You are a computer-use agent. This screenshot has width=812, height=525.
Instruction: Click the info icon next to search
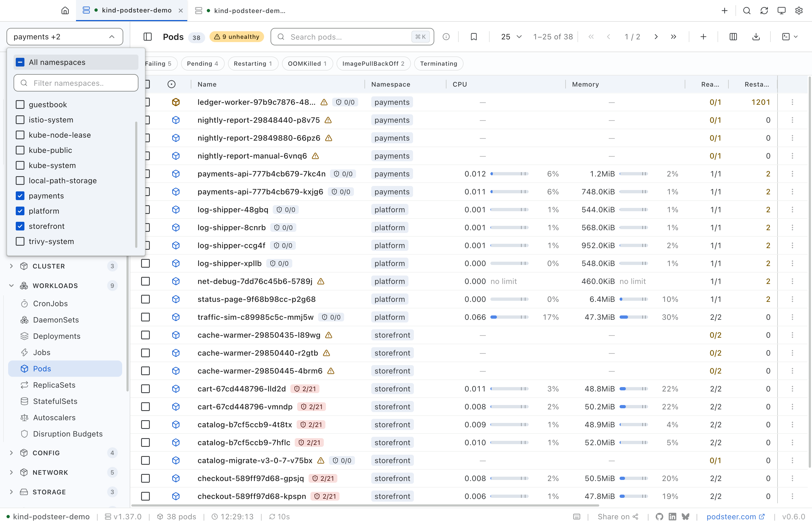click(446, 37)
